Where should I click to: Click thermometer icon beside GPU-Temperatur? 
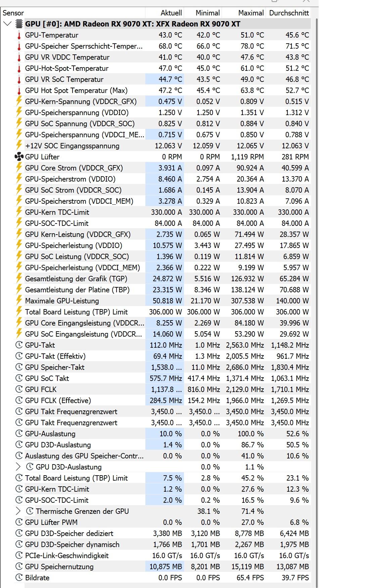[19, 35]
